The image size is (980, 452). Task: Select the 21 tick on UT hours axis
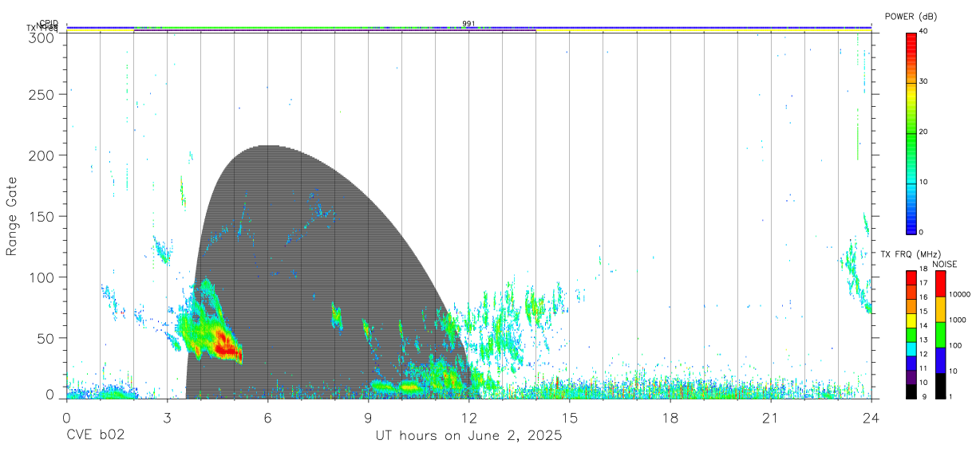(x=771, y=417)
